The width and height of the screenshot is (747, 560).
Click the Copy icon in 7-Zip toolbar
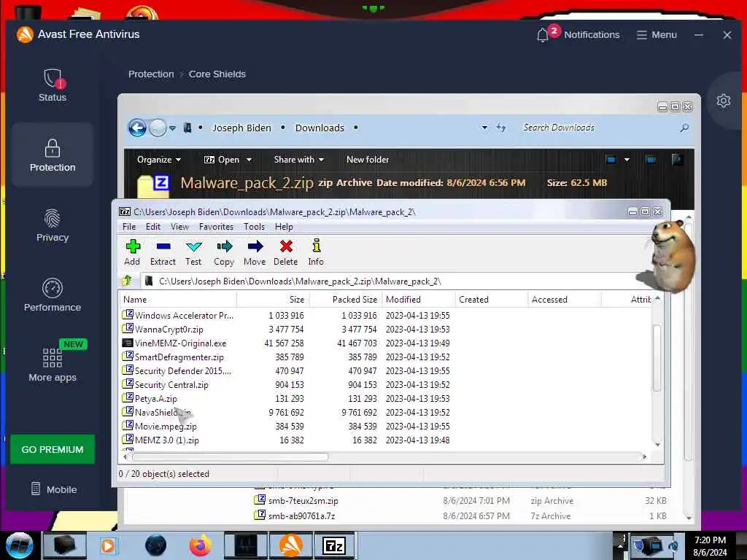point(224,246)
